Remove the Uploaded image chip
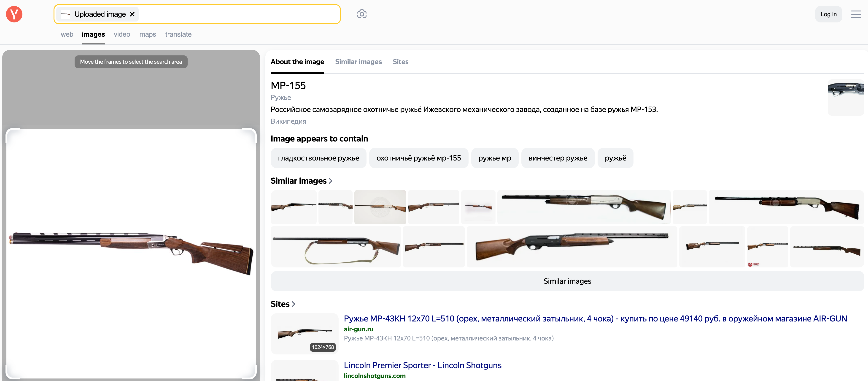The height and width of the screenshot is (381, 868). coord(132,14)
